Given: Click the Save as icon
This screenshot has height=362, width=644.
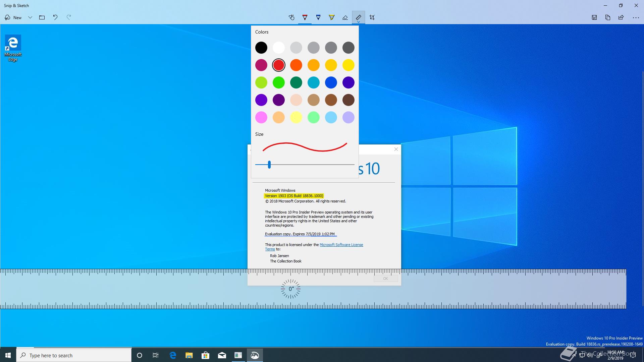Looking at the screenshot, I should click(x=594, y=17).
